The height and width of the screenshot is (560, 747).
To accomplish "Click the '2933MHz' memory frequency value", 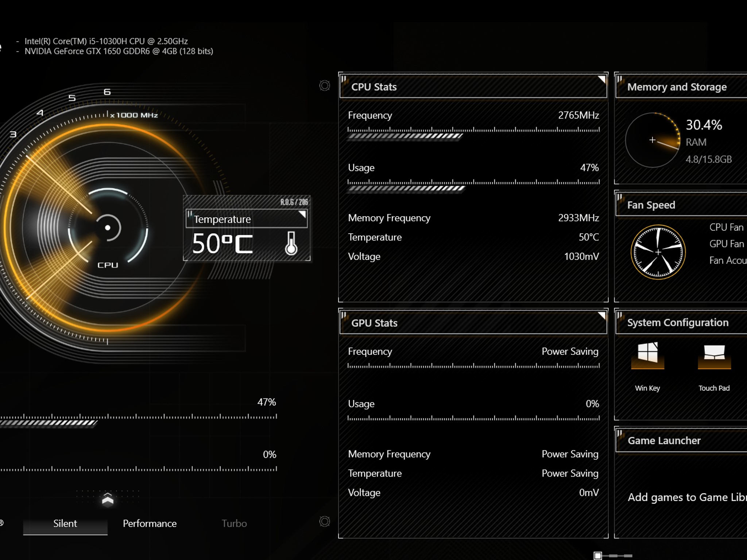I will pos(578,218).
